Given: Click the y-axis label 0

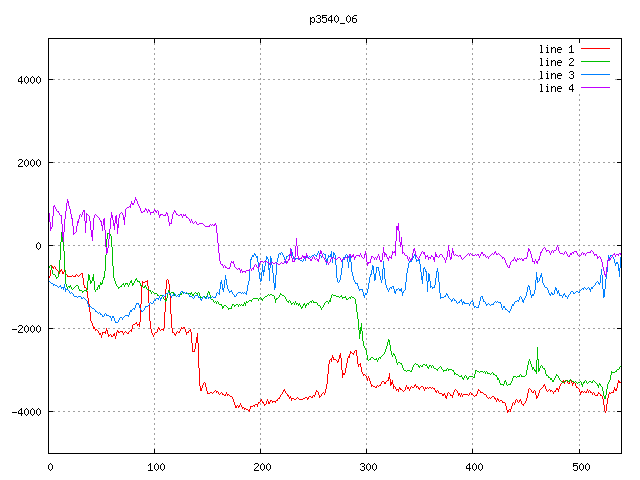Looking at the screenshot, I should [38, 246].
